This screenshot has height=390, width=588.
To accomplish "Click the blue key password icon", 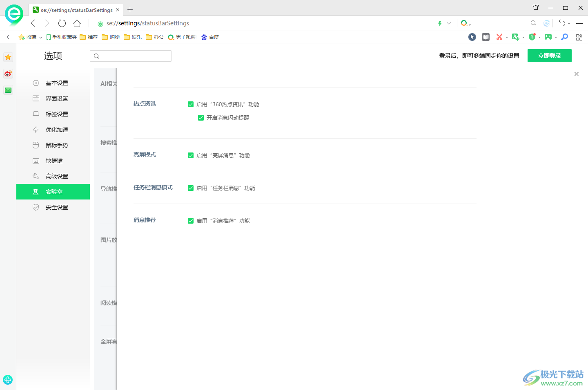I will pos(565,37).
